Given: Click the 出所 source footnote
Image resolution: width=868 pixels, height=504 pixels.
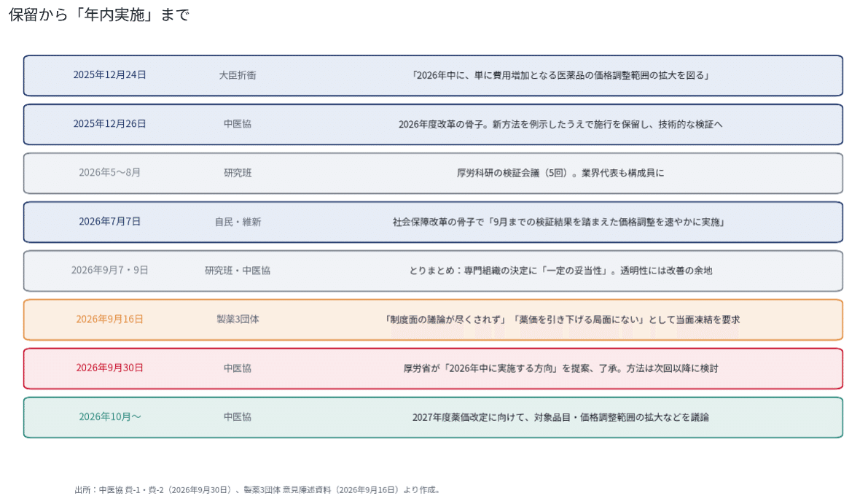Looking at the screenshot, I should pos(257,490).
